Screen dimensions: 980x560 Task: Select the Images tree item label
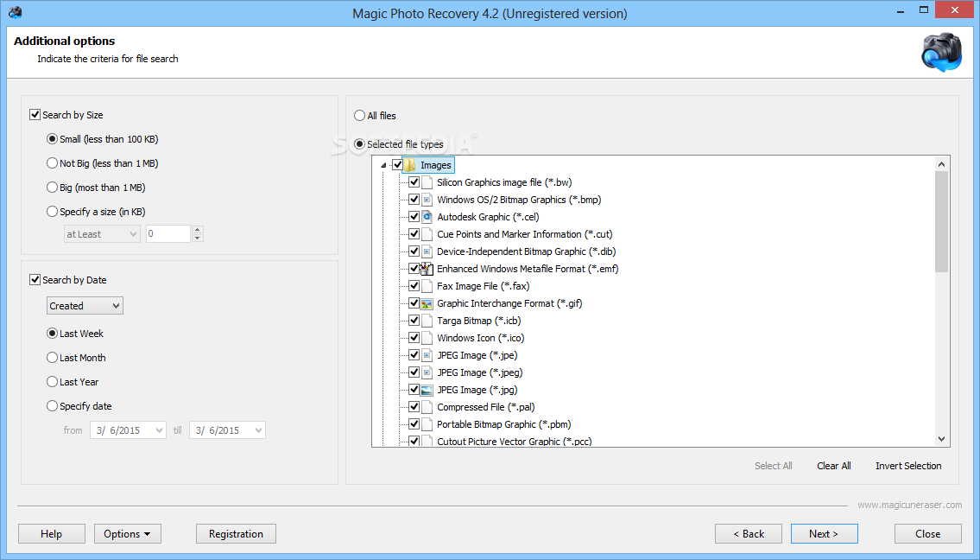pos(436,165)
